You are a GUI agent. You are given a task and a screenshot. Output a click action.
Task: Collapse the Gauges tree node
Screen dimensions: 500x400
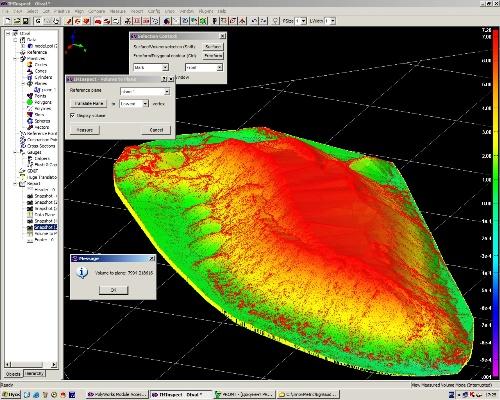(x=15, y=152)
